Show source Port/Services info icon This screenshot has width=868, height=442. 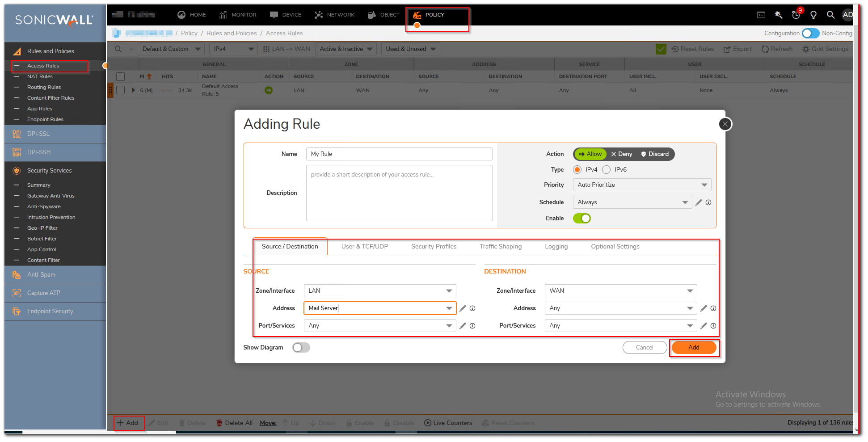[472, 326]
